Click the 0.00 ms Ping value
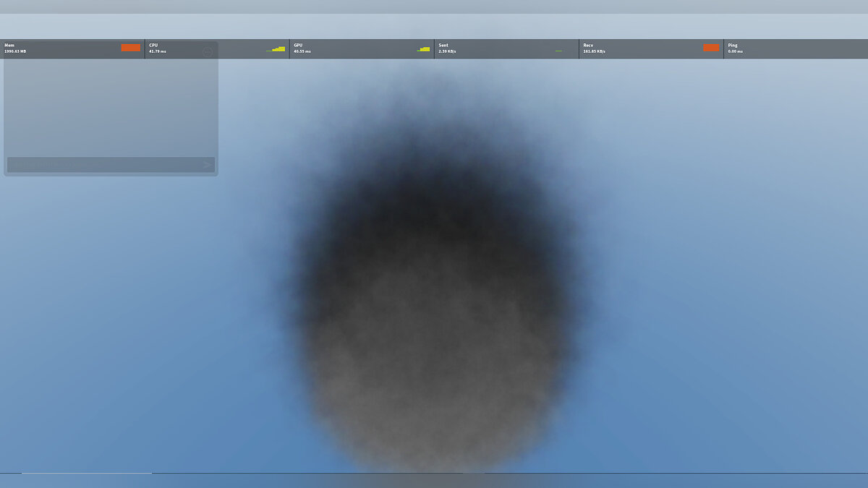Image resolution: width=868 pixels, height=488 pixels. (736, 51)
